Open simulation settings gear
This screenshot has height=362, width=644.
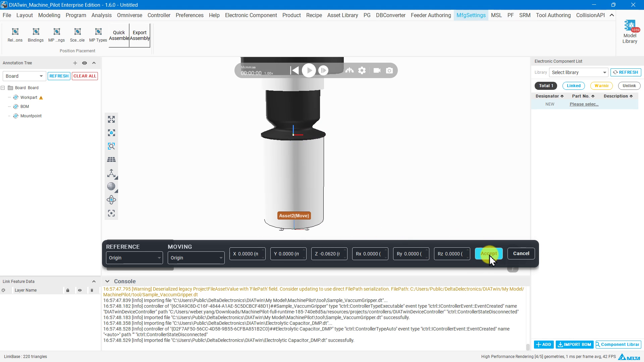click(x=362, y=70)
